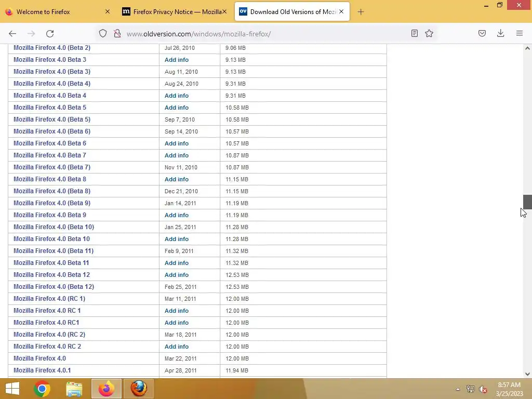Open Mozilla Firefox 4.0 Beta 8 link
Viewport: 532px width, 399px height.
point(50,179)
